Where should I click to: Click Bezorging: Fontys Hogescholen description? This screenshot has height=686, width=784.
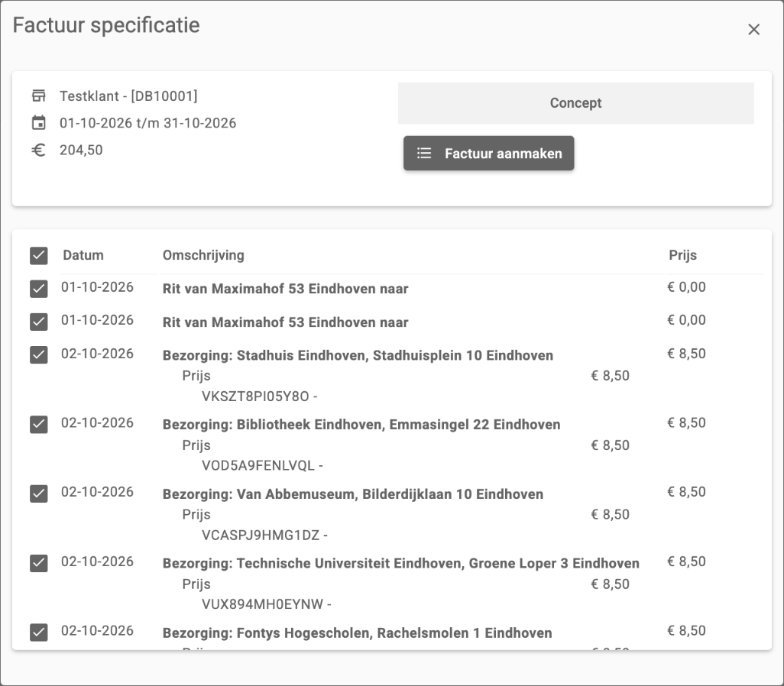click(357, 633)
